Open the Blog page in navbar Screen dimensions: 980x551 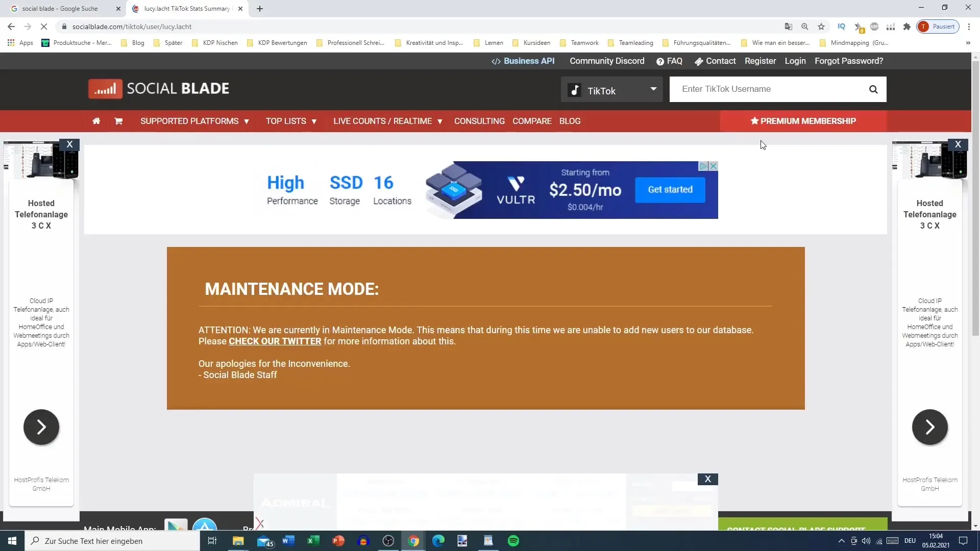coord(570,121)
